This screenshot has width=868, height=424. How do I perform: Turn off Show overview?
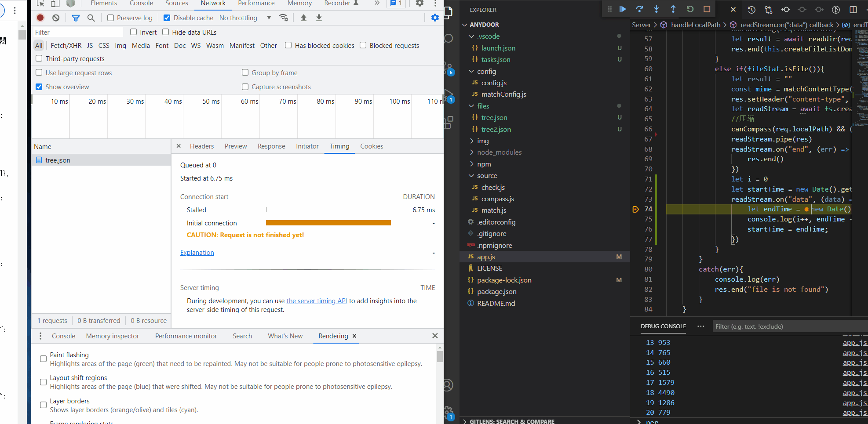click(39, 87)
